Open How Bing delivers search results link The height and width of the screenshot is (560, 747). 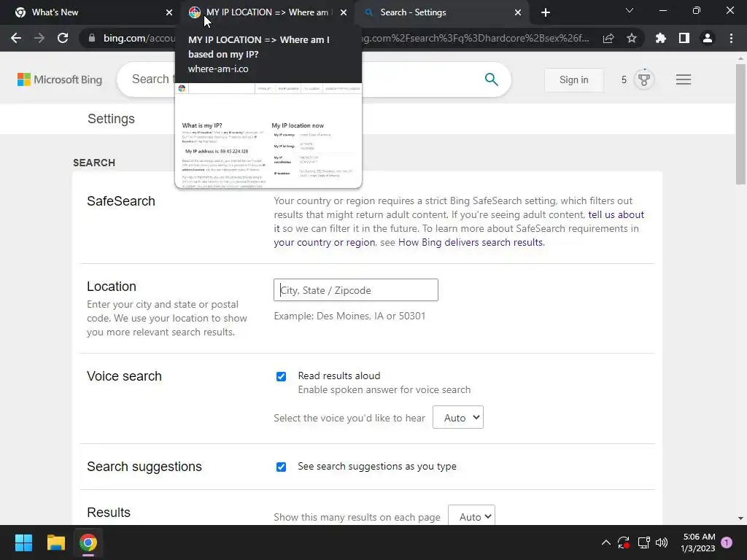point(471,242)
